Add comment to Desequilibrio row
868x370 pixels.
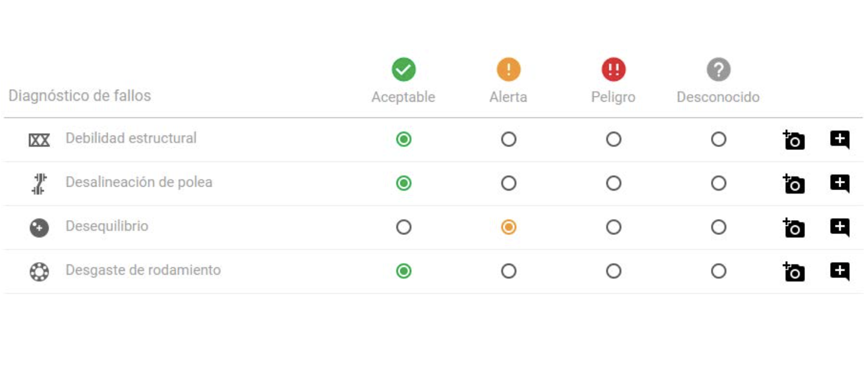(840, 228)
